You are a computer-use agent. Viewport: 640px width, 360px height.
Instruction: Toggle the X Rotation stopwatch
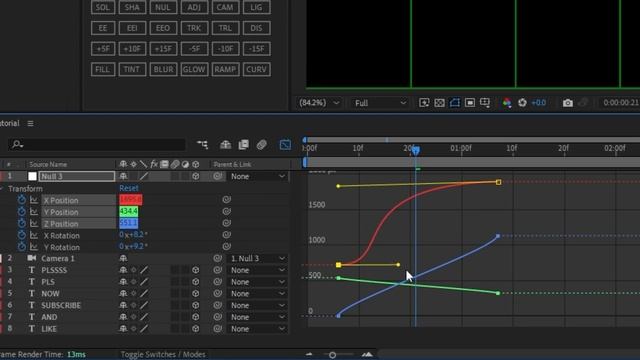point(22,236)
